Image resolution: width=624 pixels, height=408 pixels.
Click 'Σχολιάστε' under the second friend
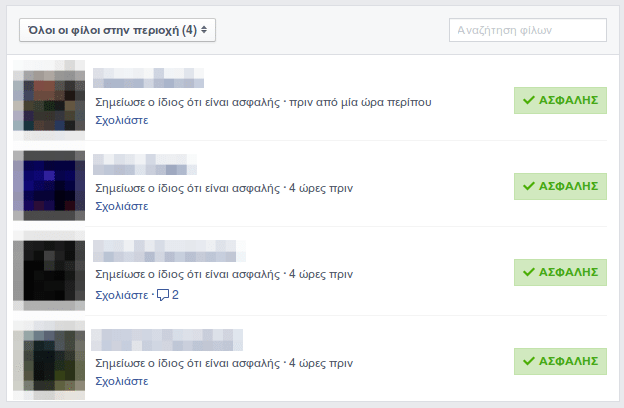pos(122,206)
